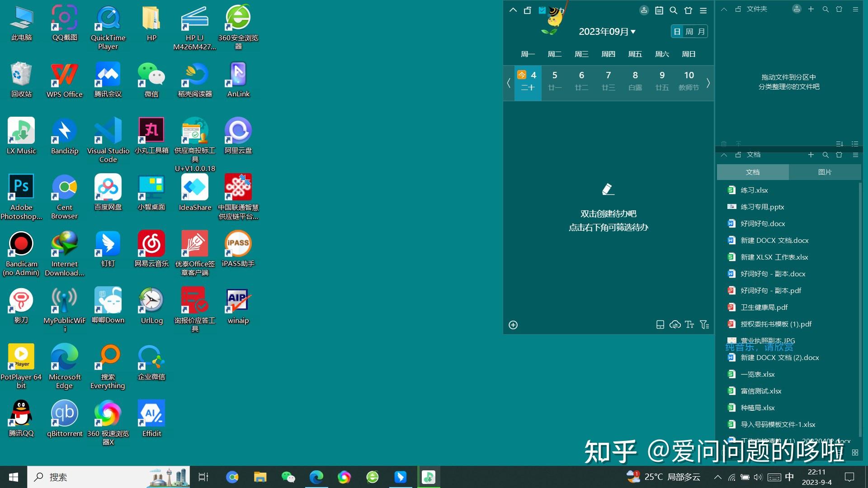Open font size setting in to-do panel
This screenshot has width=868, height=488.
click(x=689, y=325)
